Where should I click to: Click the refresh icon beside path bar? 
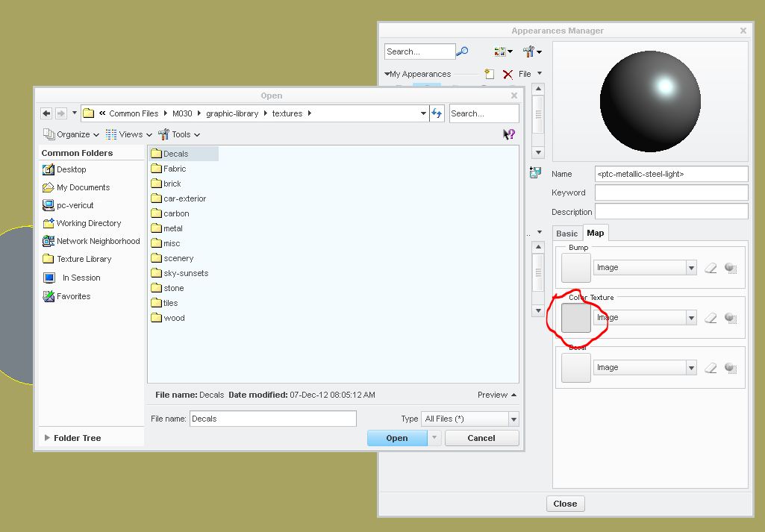pos(437,113)
